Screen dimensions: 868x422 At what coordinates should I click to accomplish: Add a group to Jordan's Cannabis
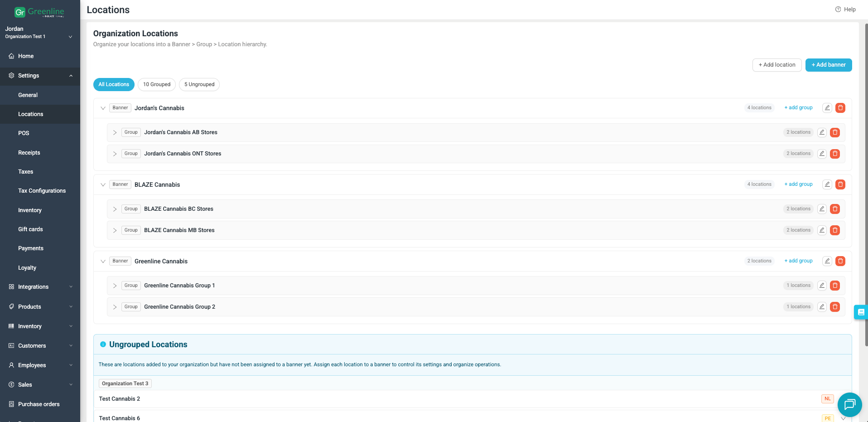click(x=798, y=108)
